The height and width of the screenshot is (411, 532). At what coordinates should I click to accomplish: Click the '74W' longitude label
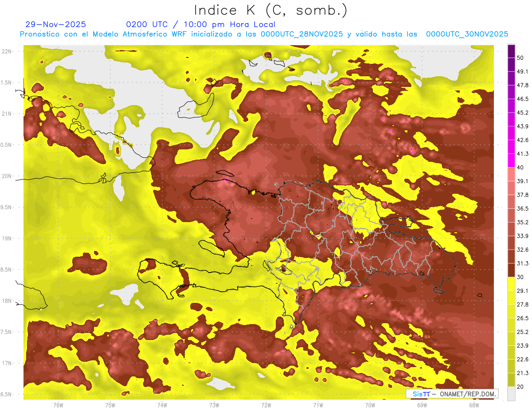(x=162, y=405)
